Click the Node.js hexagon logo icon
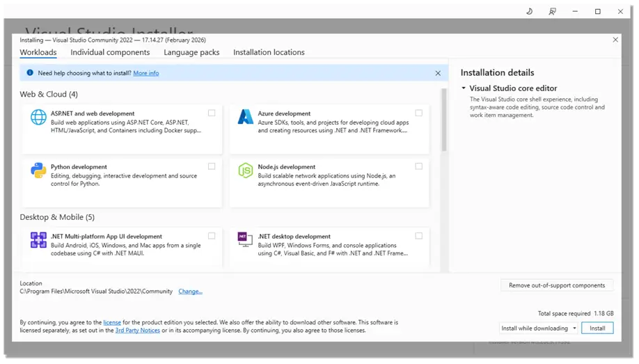639x364 pixels. pyautogui.click(x=245, y=171)
